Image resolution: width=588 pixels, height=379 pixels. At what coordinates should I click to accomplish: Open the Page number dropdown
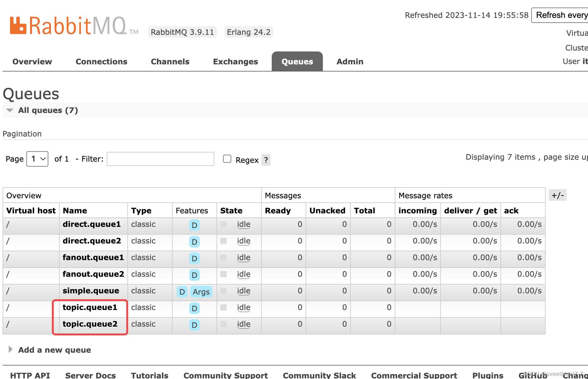coord(37,159)
